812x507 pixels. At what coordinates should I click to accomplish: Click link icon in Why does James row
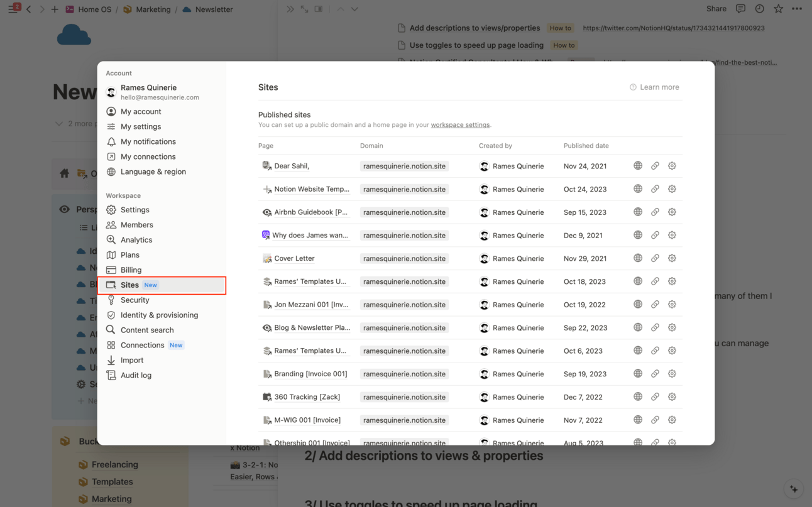tap(655, 235)
